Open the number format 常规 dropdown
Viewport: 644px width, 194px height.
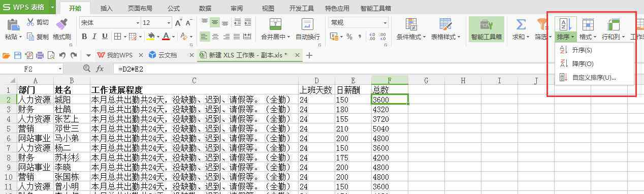385,23
